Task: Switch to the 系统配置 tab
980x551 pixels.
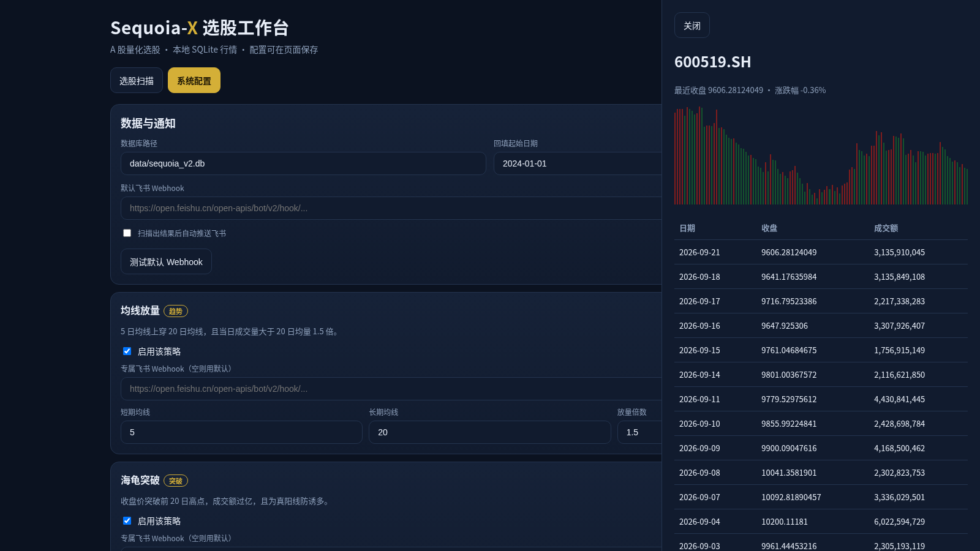Action: point(194,80)
